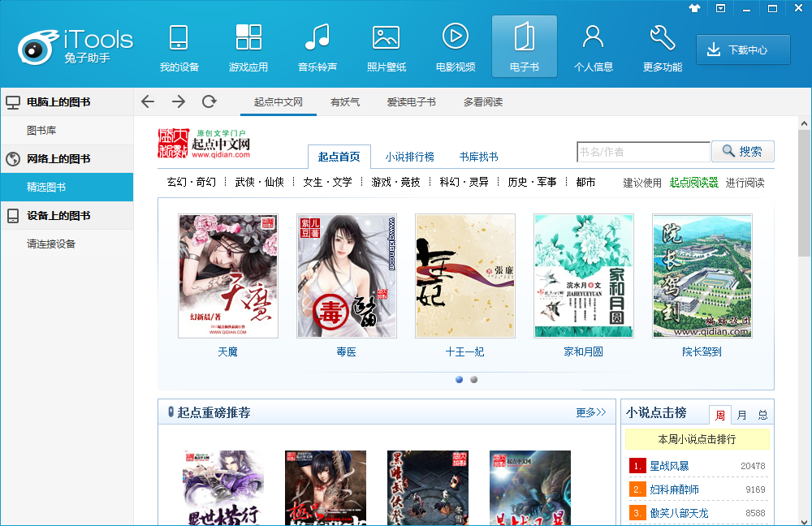Select 精选图书 in sidebar
This screenshot has height=526, width=812.
(67, 187)
